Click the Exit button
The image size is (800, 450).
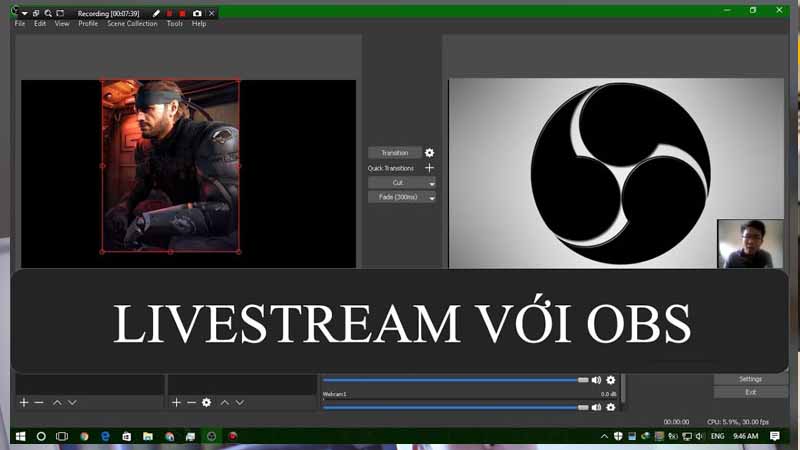(751, 392)
